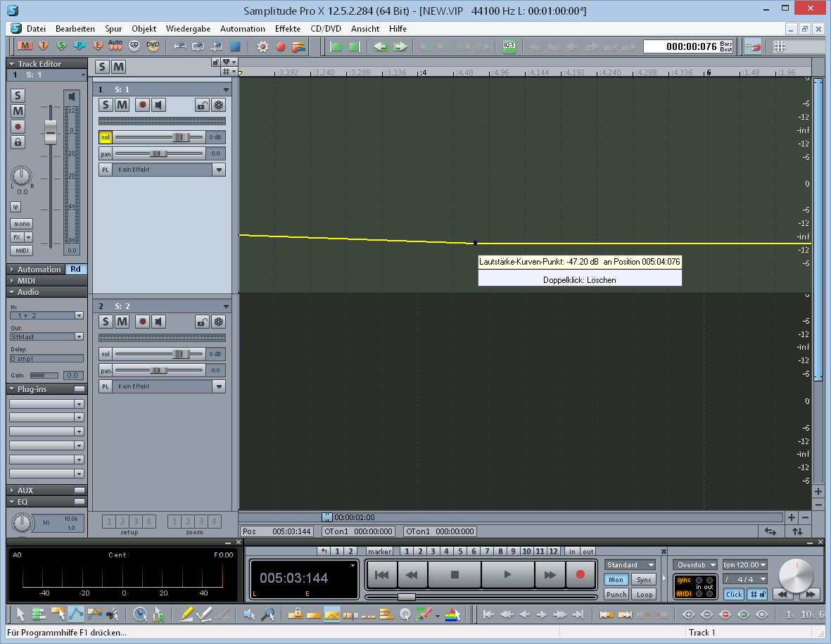The width and height of the screenshot is (831, 644).
Task: Open the Effekte menu
Action: [288, 29]
